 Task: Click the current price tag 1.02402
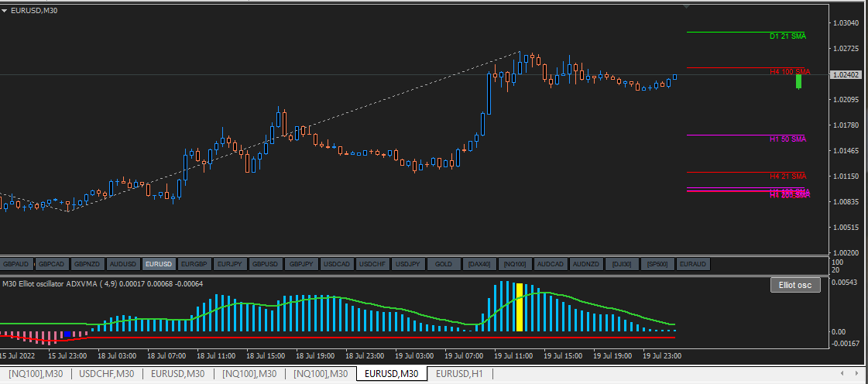tap(847, 74)
